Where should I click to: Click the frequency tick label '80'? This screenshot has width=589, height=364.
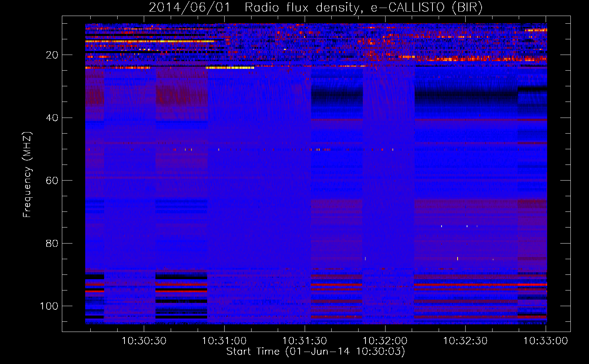52,243
